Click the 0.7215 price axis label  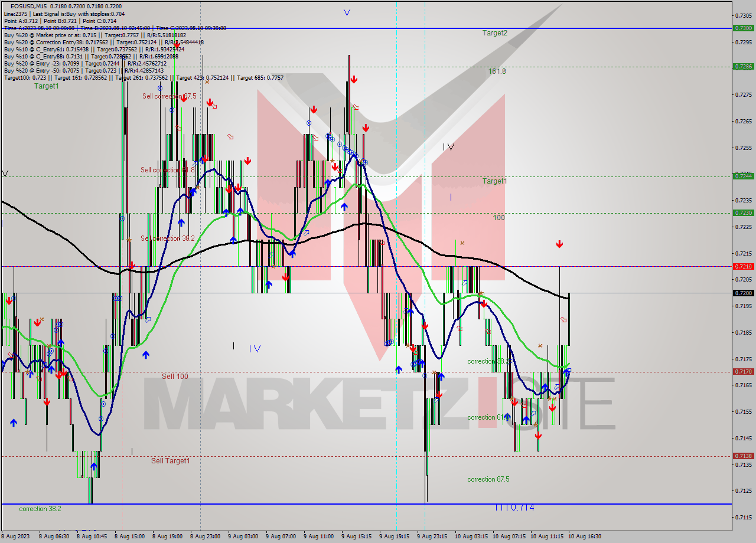tap(742, 254)
